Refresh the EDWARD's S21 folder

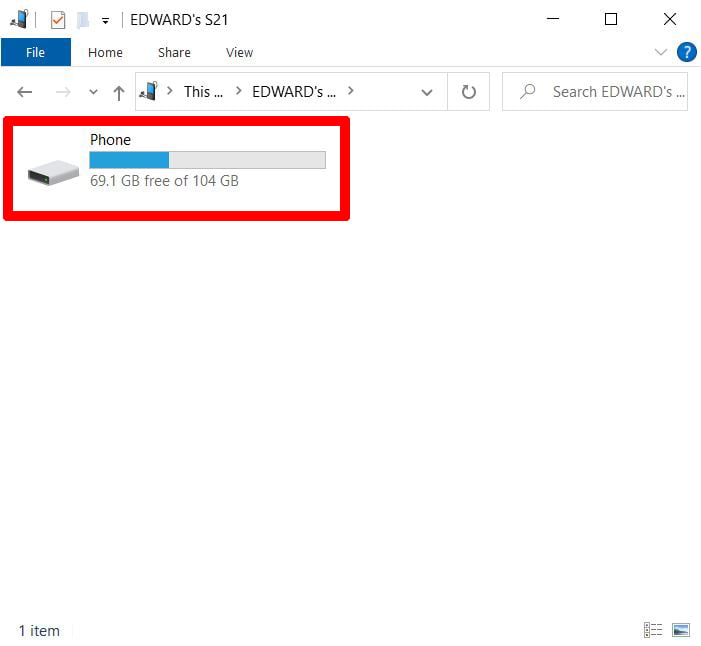[x=469, y=92]
